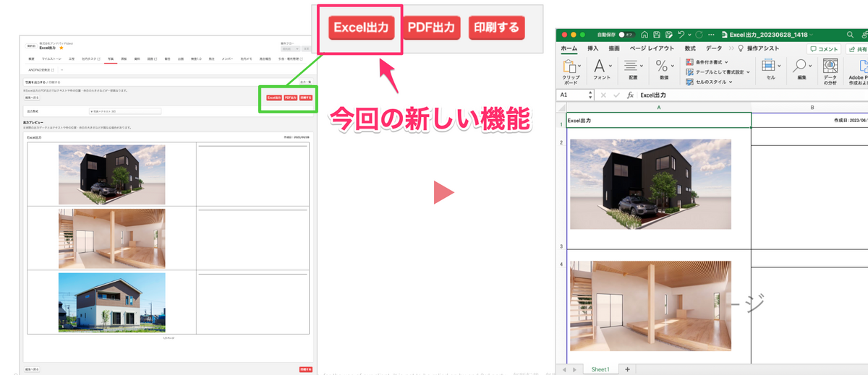The height and width of the screenshot is (375, 868).
Task: Click the fx insert function icon
Action: (631, 95)
